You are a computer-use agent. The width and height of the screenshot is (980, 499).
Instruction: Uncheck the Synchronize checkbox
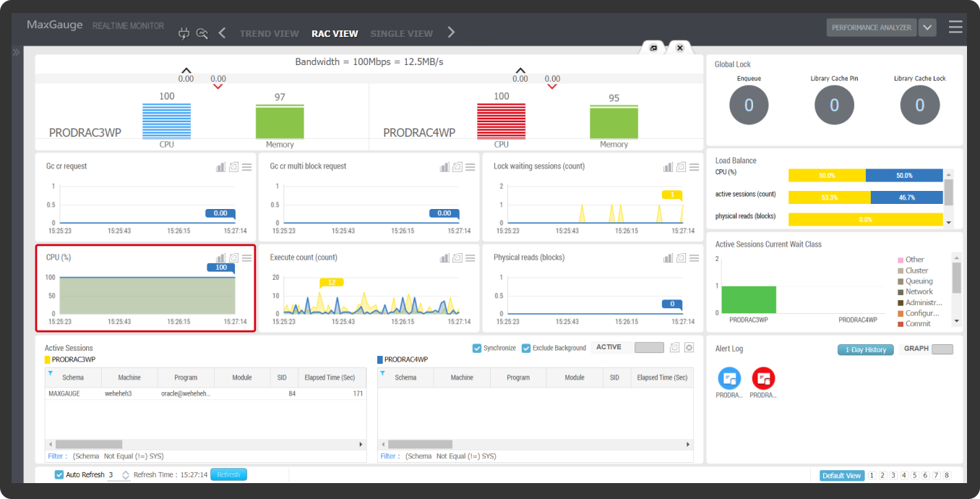[x=477, y=348]
